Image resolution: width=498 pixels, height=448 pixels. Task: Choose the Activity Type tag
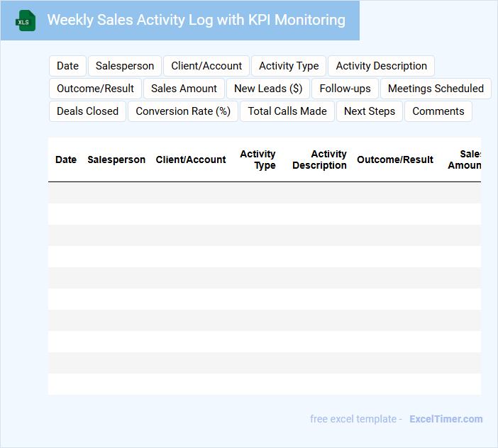(289, 66)
